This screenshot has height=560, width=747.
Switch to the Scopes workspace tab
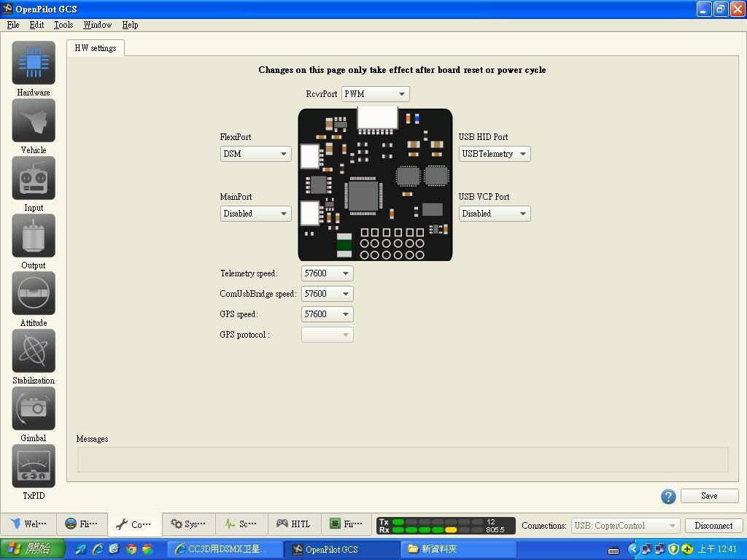pyautogui.click(x=241, y=524)
